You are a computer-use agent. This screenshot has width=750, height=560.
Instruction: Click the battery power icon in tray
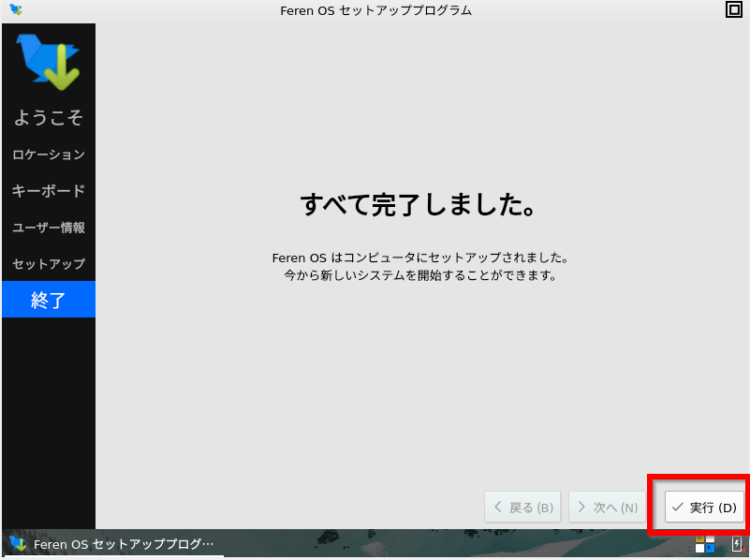738,544
